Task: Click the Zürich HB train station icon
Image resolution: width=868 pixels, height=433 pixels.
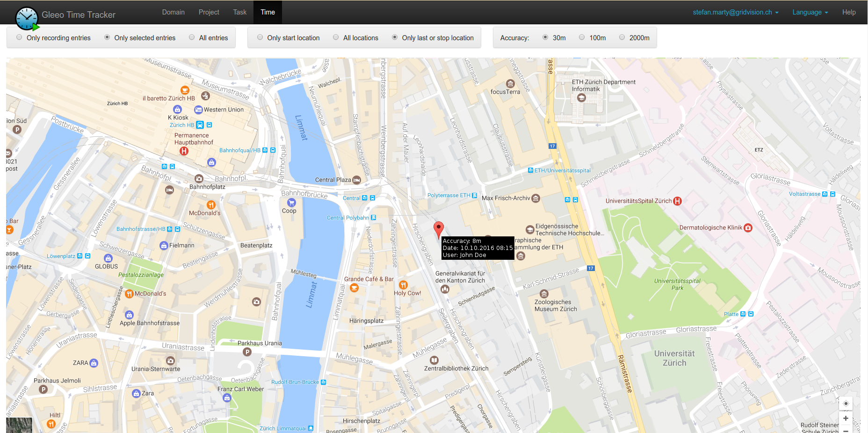Action: pyautogui.click(x=200, y=125)
